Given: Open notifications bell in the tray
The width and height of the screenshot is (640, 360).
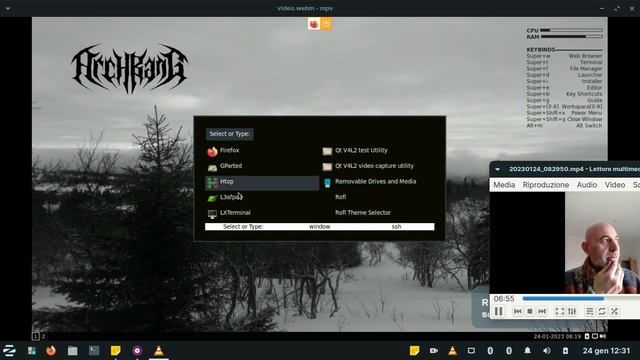Looking at the screenshot, I should [x=528, y=351].
